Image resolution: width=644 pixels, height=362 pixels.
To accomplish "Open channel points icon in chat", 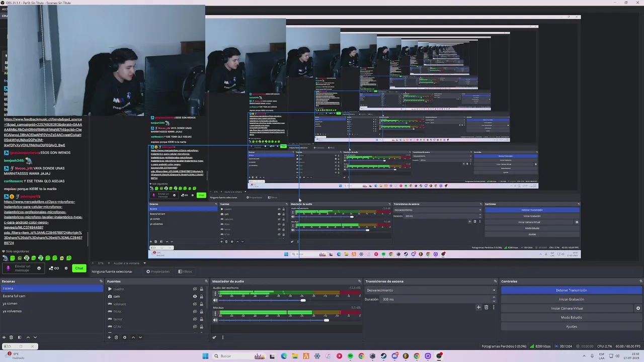I will (x=54, y=268).
